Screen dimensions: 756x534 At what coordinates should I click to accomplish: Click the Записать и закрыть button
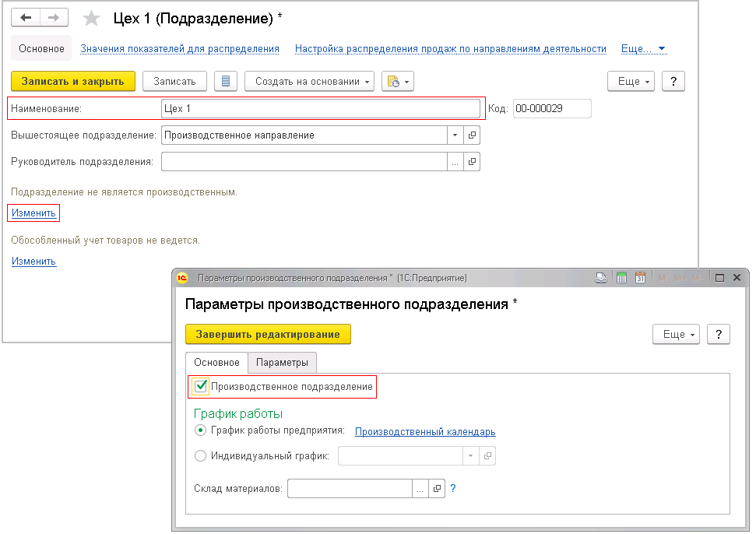click(x=73, y=82)
